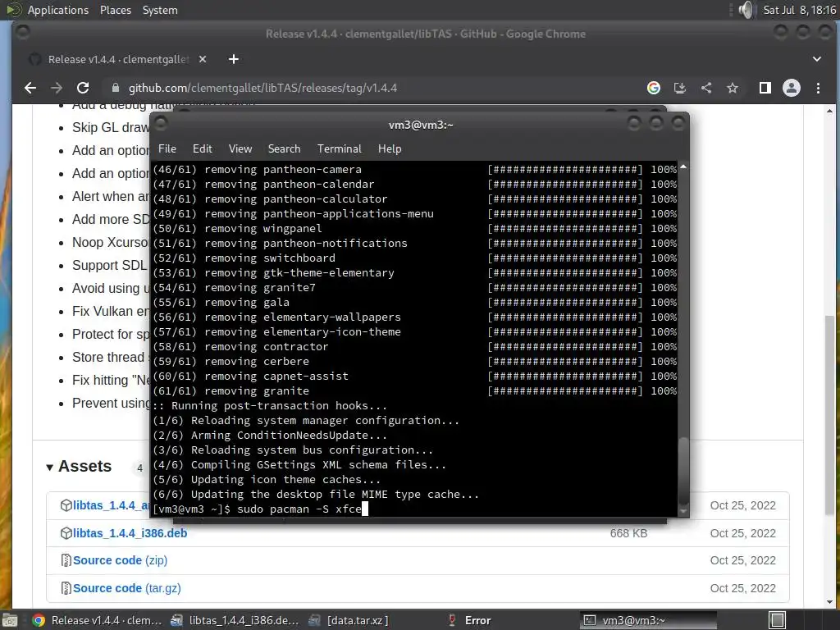This screenshot has width=840, height=630.
Task: Collapse the Assets section triangle
Action: pyautogui.click(x=49, y=467)
